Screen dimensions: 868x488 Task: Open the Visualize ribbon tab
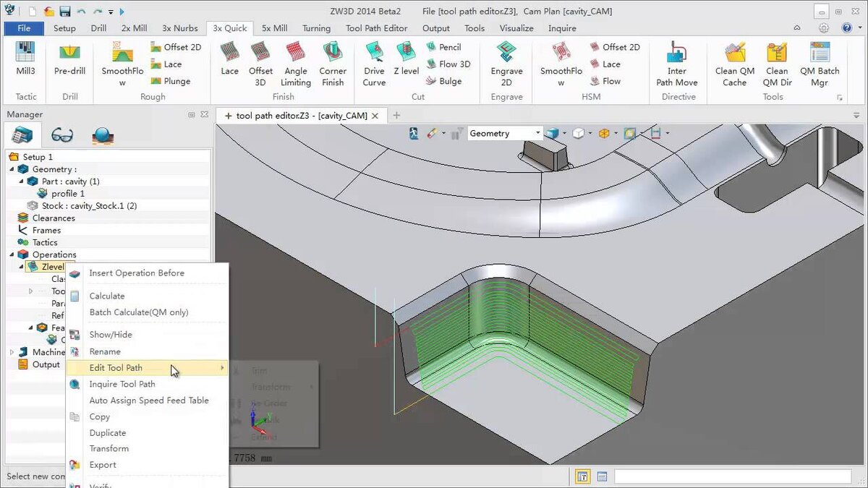(516, 28)
